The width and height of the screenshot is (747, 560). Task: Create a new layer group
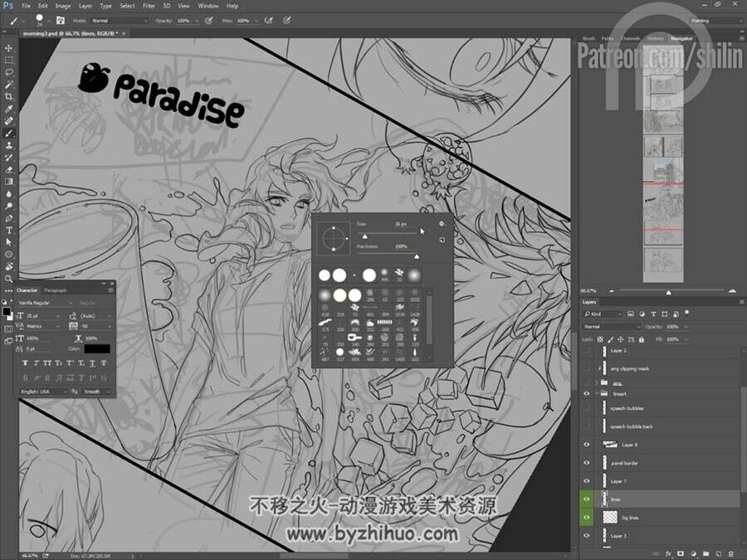(706, 554)
